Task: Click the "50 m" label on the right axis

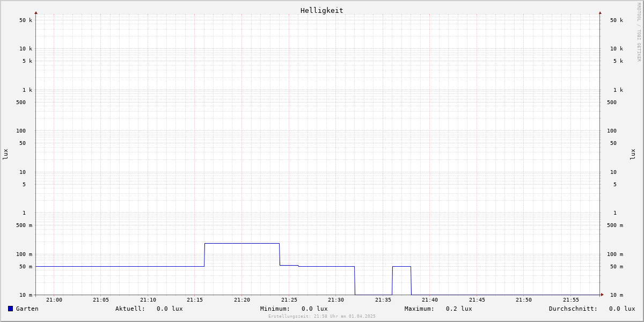Action: tap(617, 267)
